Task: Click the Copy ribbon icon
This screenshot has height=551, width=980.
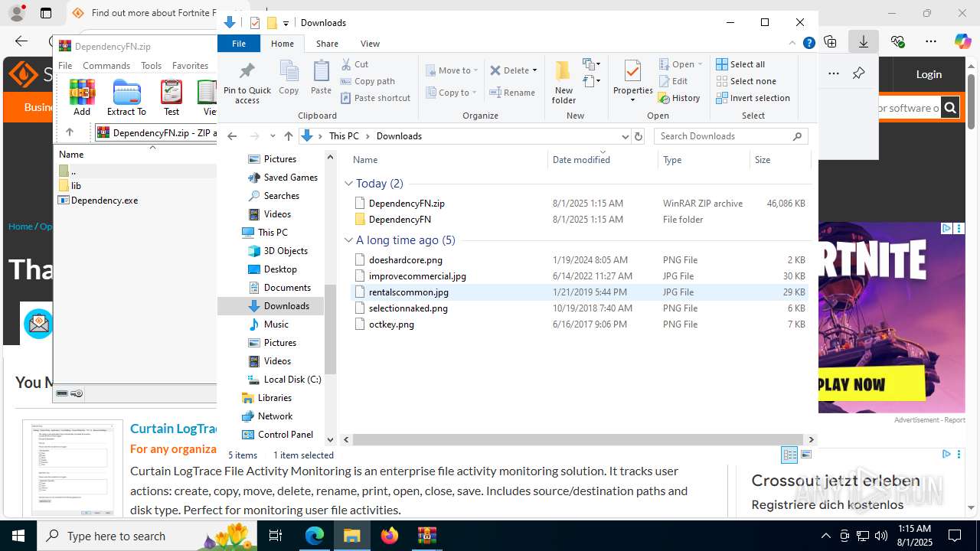Action: pyautogui.click(x=289, y=78)
